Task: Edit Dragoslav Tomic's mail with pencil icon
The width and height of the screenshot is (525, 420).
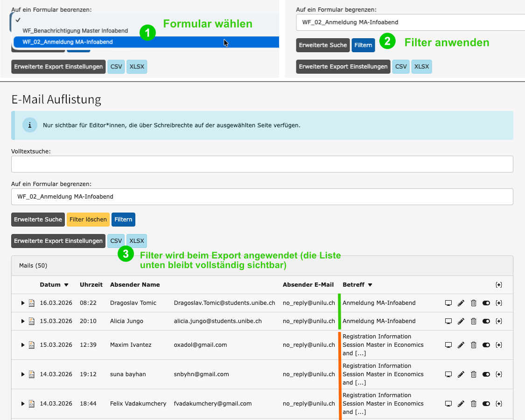Action: click(x=461, y=303)
